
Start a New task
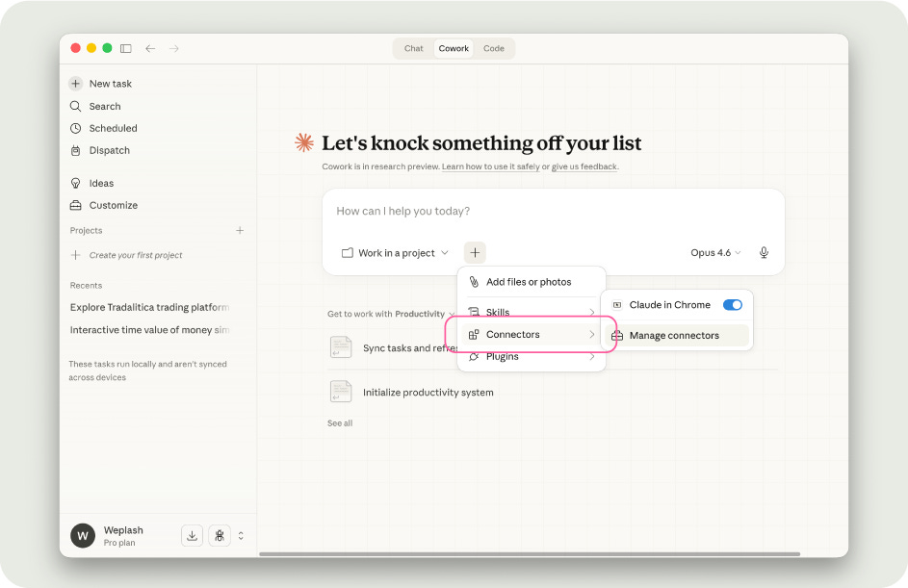click(101, 84)
